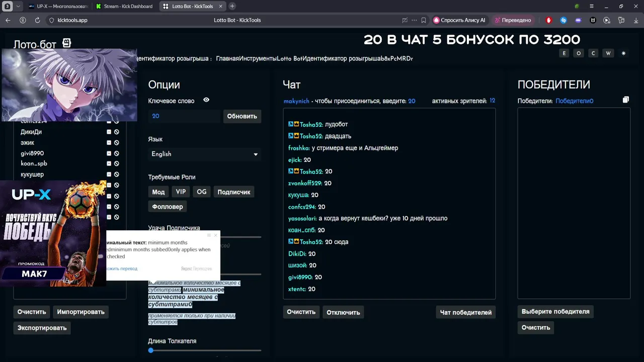
Task: Click Спросить Алису AI button
Action: tap(460, 20)
